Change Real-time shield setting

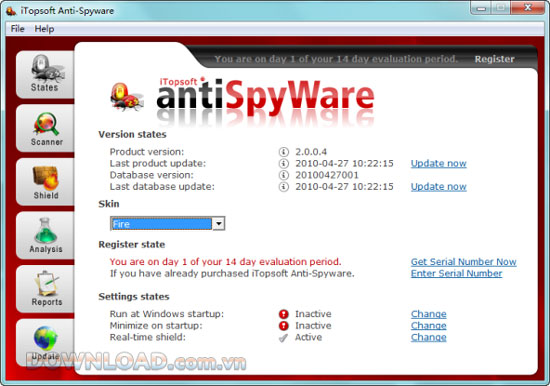tap(429, 337)
